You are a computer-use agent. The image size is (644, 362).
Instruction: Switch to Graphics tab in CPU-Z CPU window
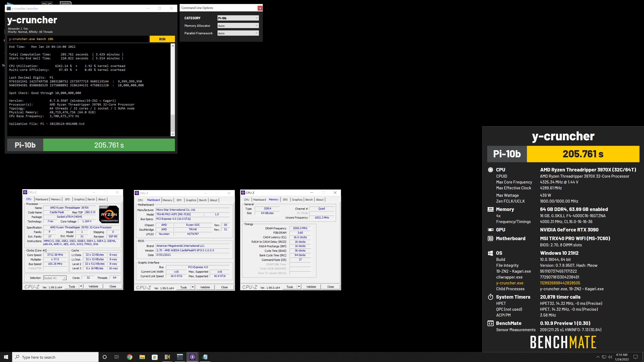(x=79, y=199)
